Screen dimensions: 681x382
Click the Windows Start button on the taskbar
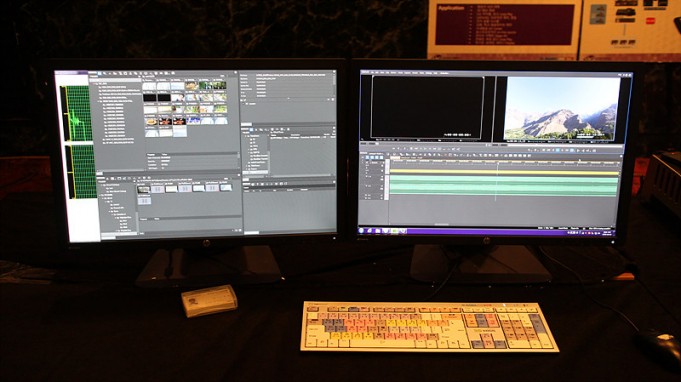362,231
